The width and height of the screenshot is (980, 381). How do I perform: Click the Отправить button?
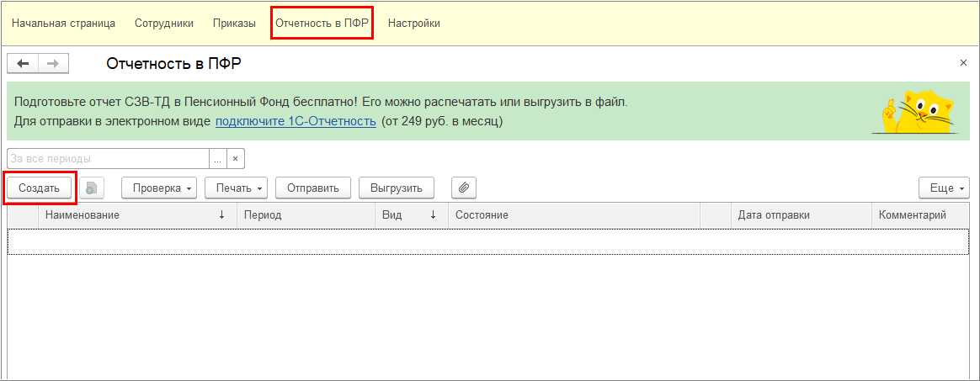[312, 188]
